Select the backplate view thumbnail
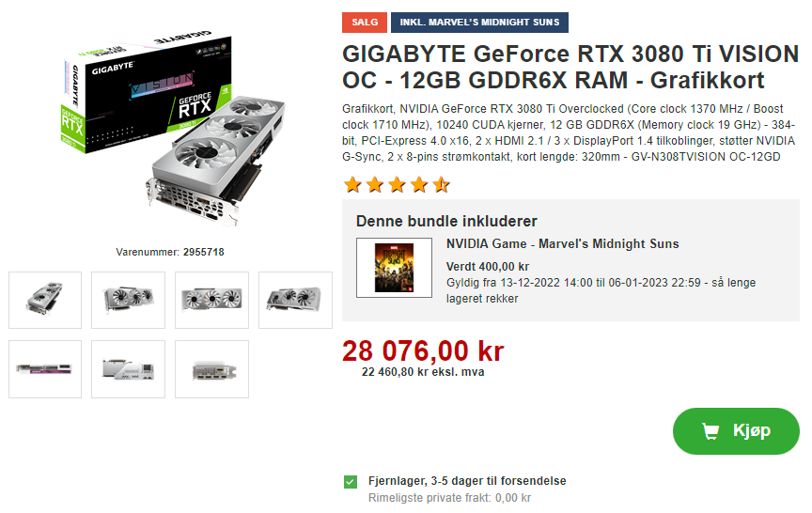Screen dimensions: 812x513 (x=129, y=369)
